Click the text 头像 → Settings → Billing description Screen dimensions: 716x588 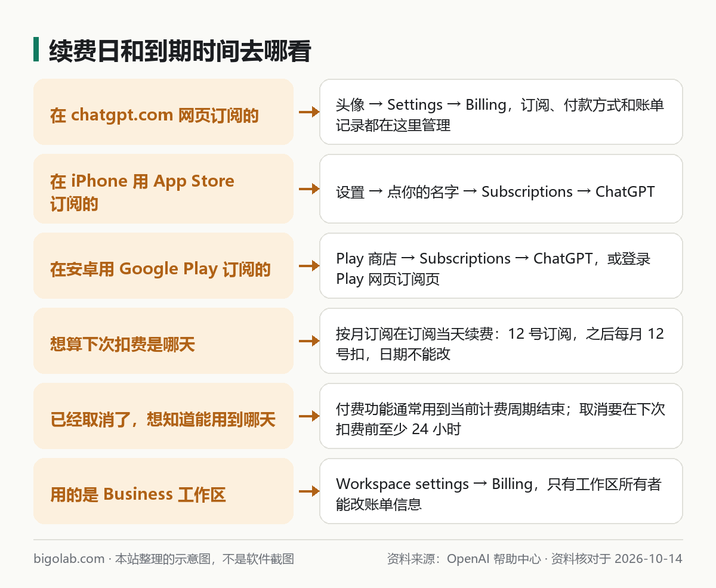[x=500, y=115]
